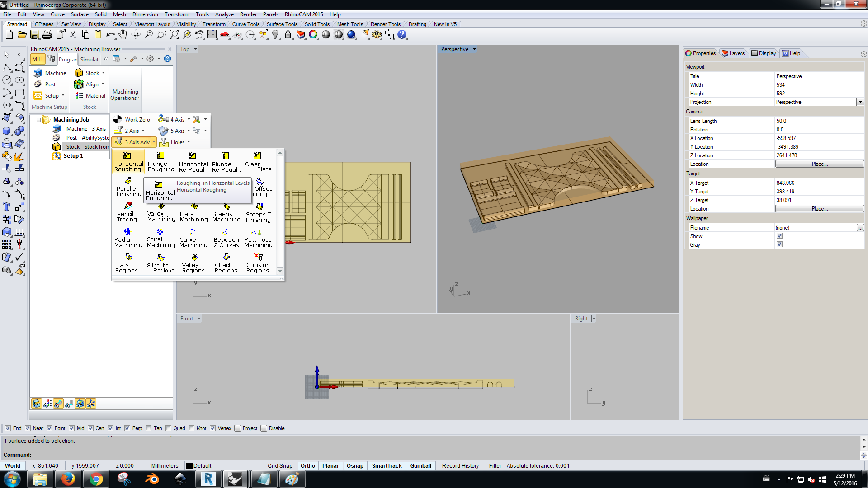The image size is (868, 488).
Task: Click Work Zero icon
Action: [x=118, y=119]
